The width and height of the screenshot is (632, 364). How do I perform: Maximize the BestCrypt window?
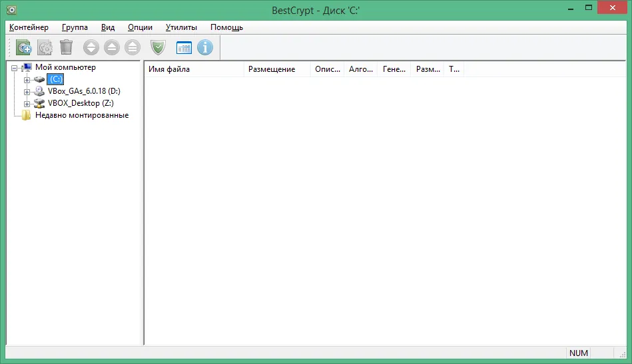589,7
